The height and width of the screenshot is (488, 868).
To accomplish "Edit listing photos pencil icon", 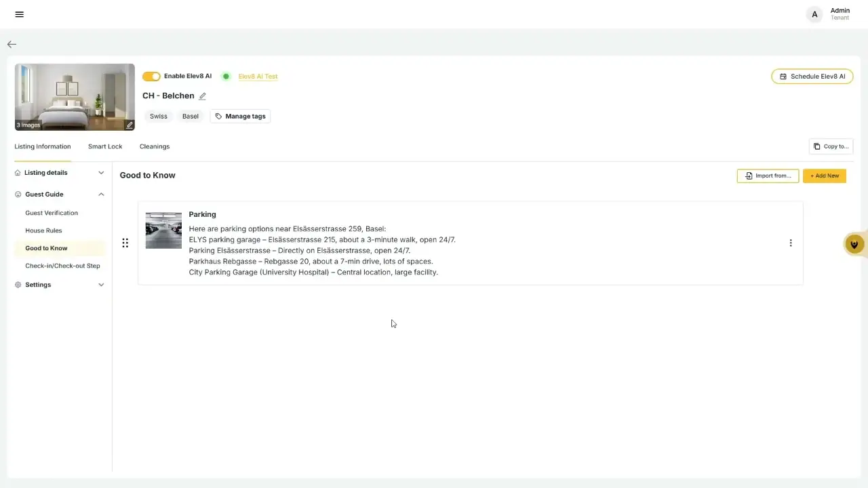I will coord(130,125).
